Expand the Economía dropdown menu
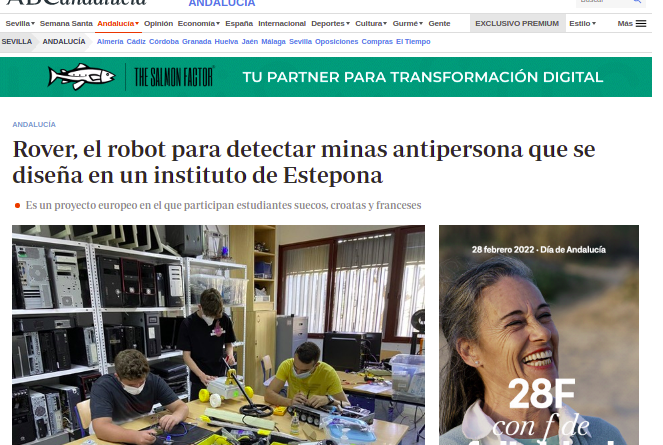 pyautogui.click(x=198, y=23)
